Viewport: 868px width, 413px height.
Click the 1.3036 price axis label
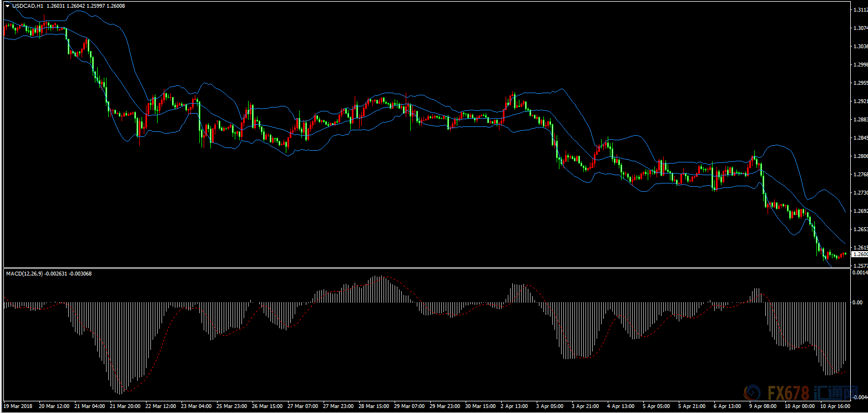tap(860, 46)
